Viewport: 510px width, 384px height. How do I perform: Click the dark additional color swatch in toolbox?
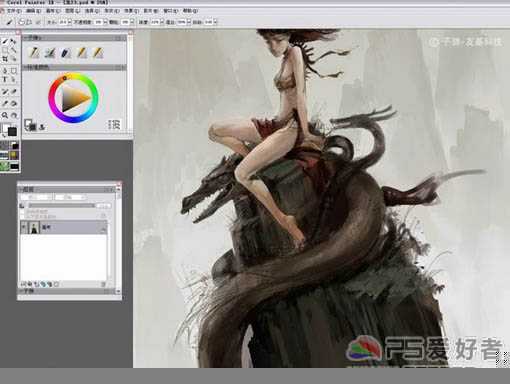click(x=12, y=131)
